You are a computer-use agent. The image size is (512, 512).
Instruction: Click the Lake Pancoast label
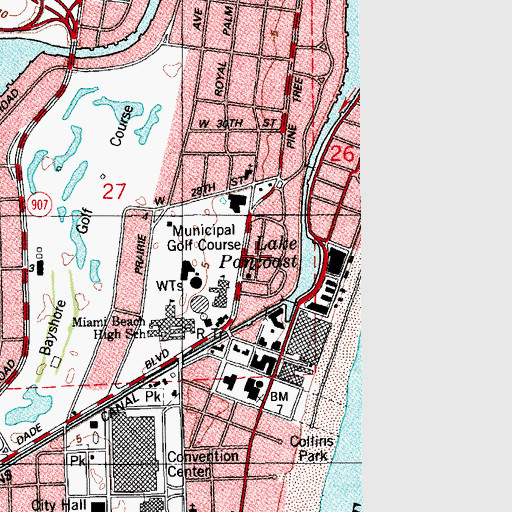tap(259, 253)
